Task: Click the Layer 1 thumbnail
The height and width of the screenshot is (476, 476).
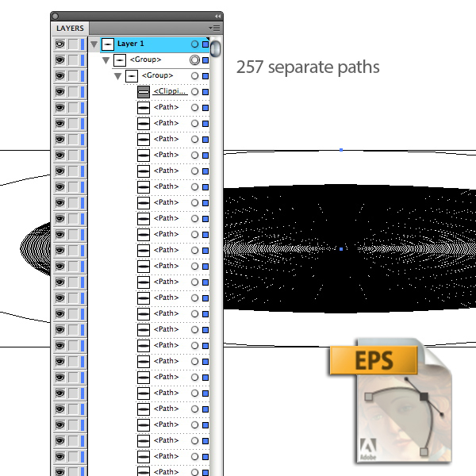Action: (107, 44)
